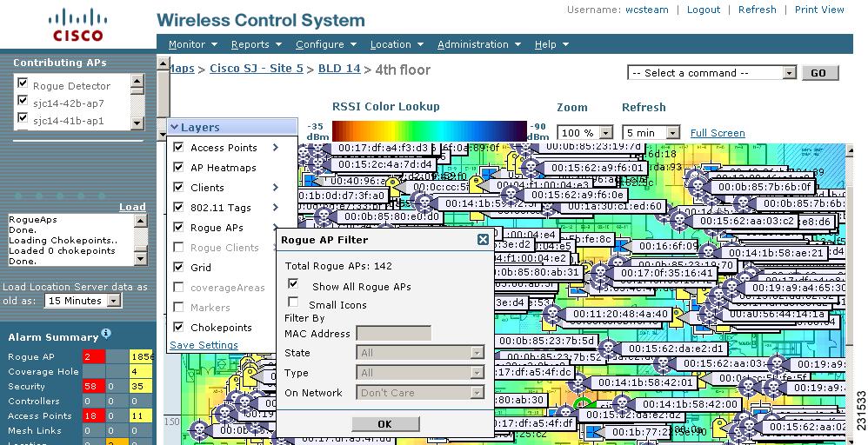This screenshot has width=868, height=445.
Task: Open the Location menu
Action: coord(397,44)
